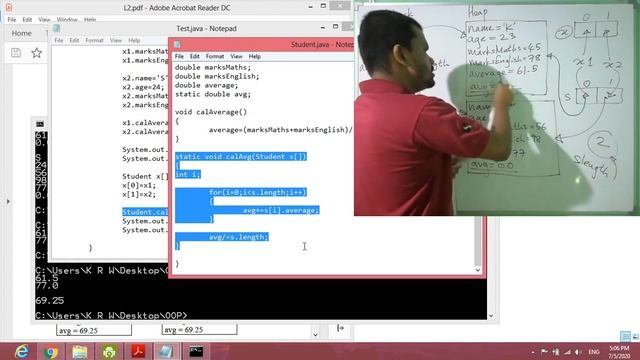
Task: Click the Acrobat star bookmark icon
Action: click(37, 53)
